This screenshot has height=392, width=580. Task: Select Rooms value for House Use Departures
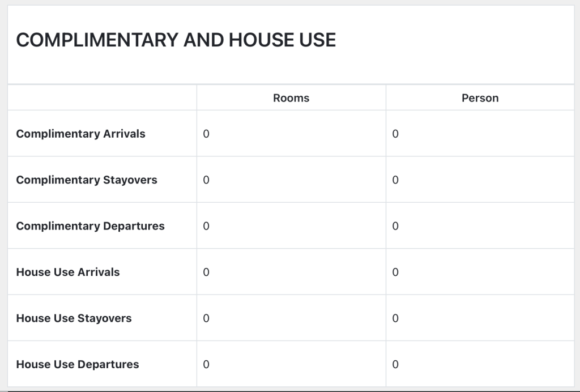coord(206,364)
